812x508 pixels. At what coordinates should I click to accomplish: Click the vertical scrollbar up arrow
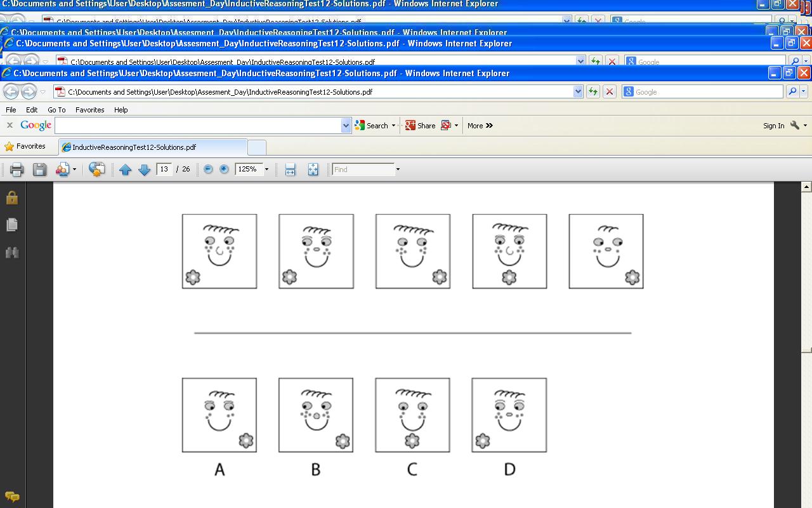pyautogui.click(x=806, y=187)
